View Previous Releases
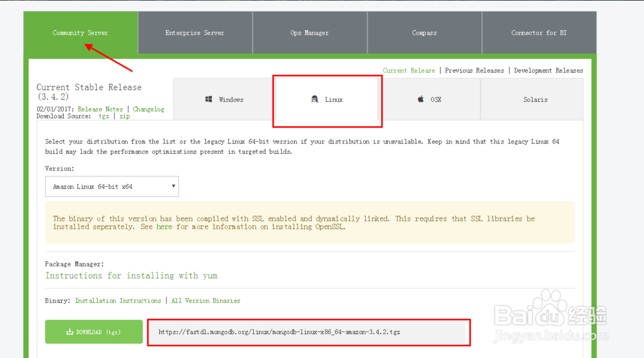The image size is (644, 358). (475, 71)
